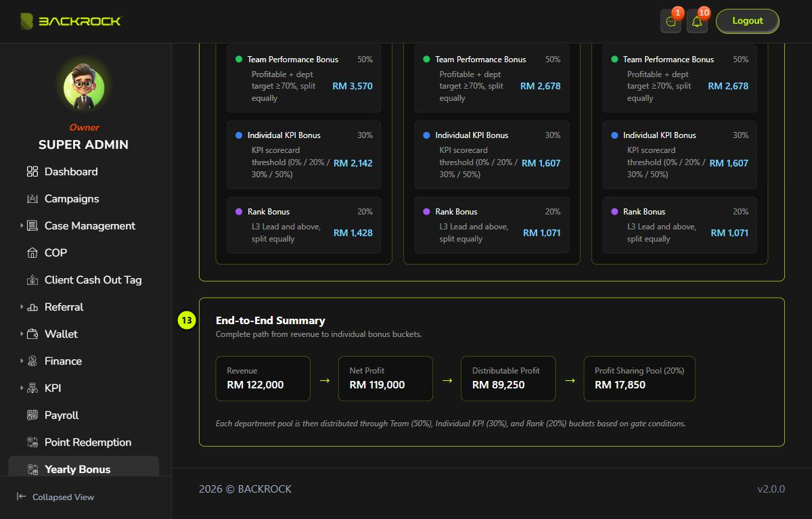
Task: Click the RM 2,142 individual KPI amount
Action: pos(353,163)
